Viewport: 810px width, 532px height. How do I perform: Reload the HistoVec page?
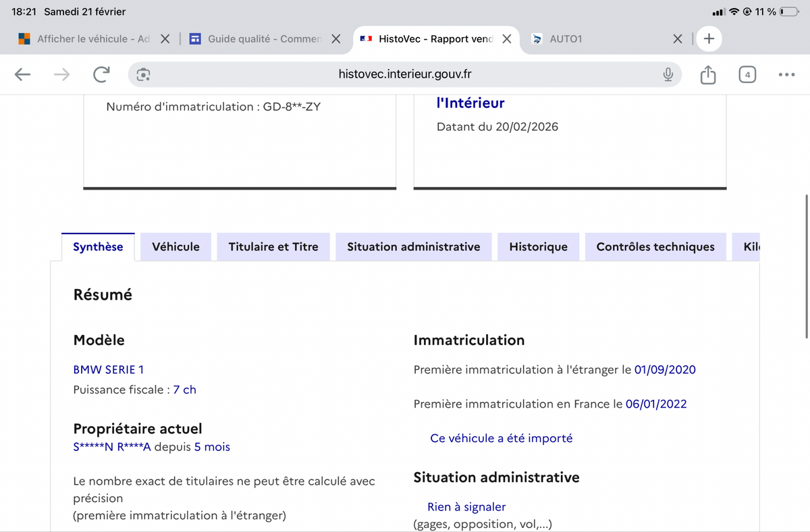[x=101, y=75]
